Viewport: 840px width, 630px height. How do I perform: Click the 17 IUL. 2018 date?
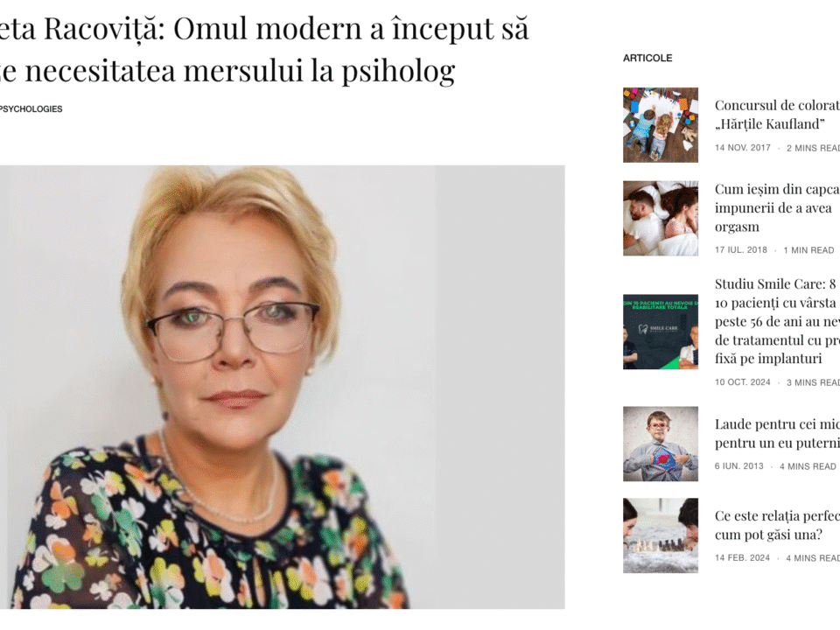[741, 250]
